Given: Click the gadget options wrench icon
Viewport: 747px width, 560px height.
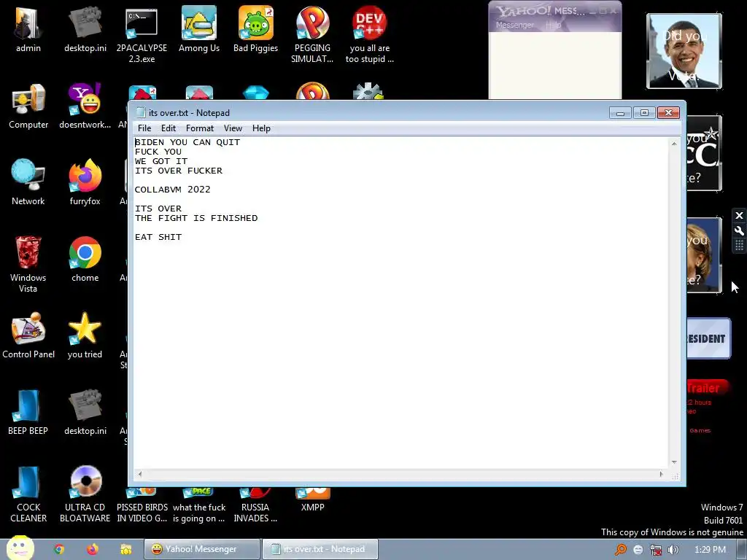Looking at the screenshot, I should pyautogui.click(x=739, y=231).
